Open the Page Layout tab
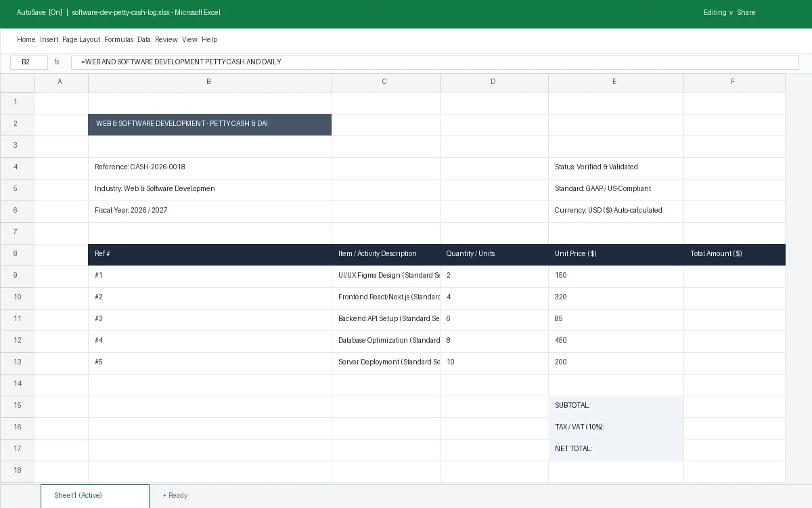This screenshot has height=508, width=812. pyautogui.click(x=81, y=39)
